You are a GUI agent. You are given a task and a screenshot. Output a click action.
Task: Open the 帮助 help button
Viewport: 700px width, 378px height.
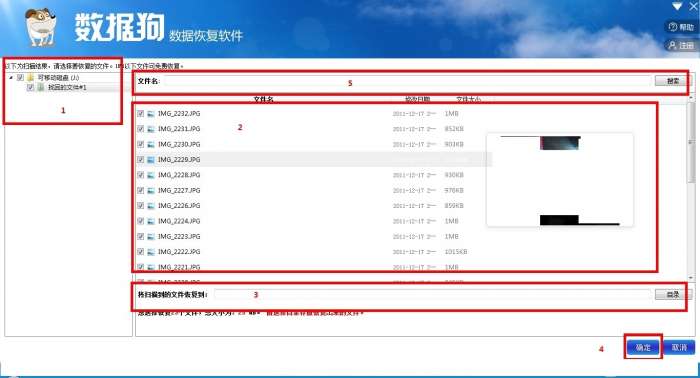point(681,27)
